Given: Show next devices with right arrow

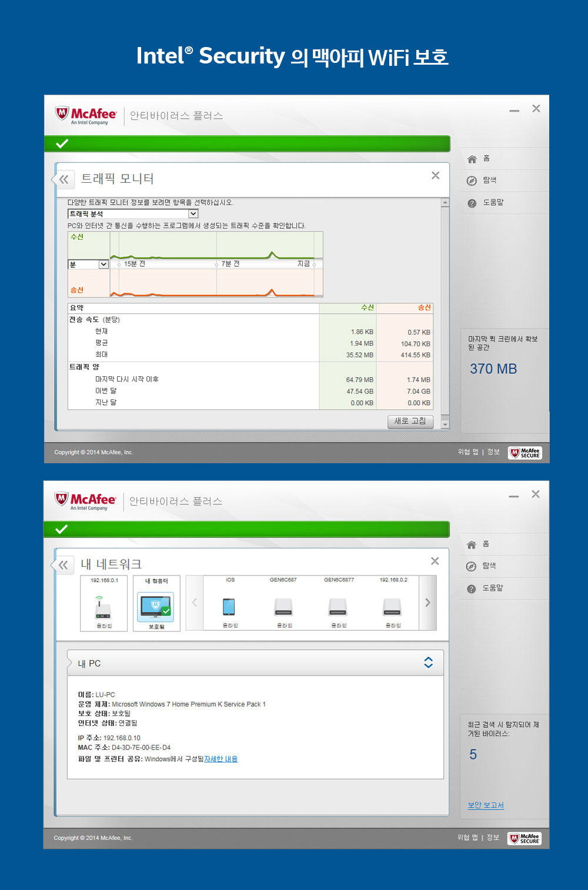Looking at the screenshot, I should (427, 603).
